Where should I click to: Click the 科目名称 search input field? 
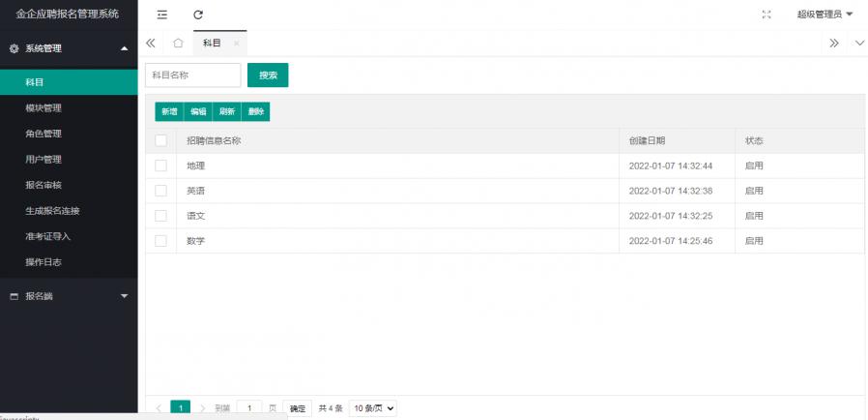(193, 75)
